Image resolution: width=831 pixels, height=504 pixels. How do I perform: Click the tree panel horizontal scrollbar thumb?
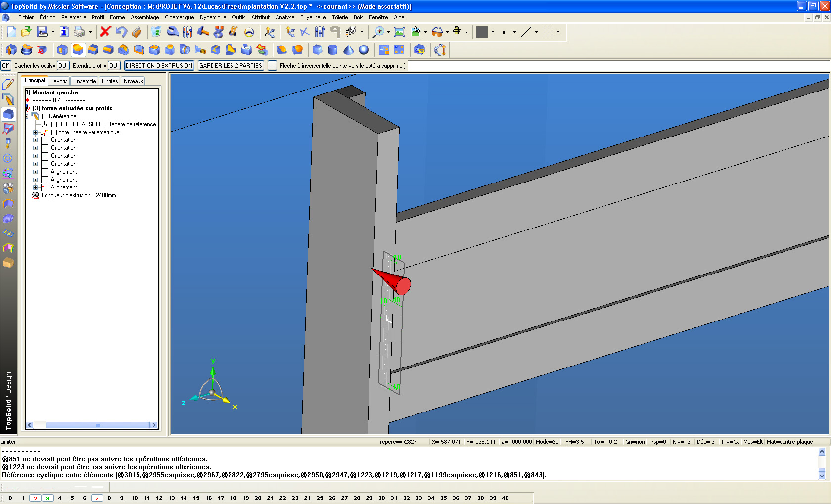click(x=98, y=425)
